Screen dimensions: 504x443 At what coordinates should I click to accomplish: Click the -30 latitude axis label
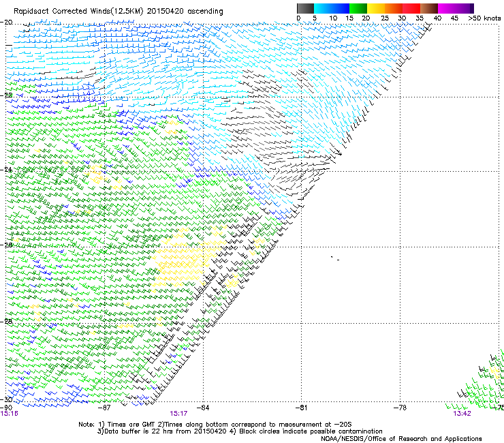tap(6, 399)
